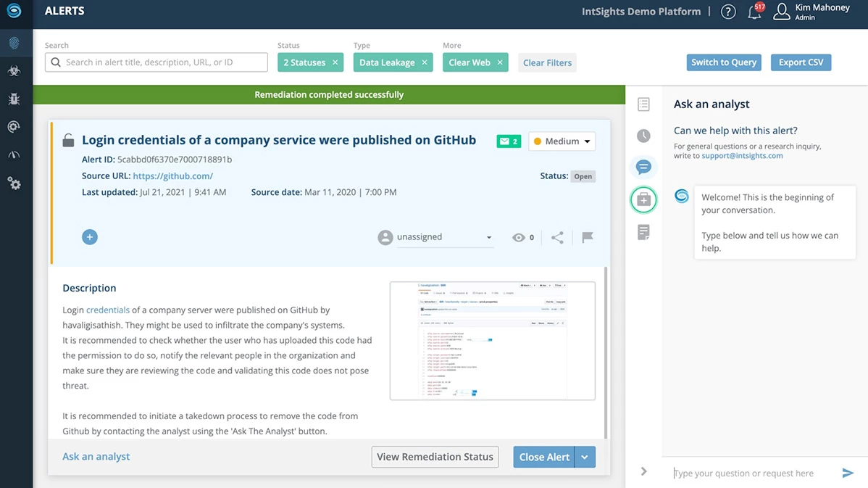Open notifications bell with 517 badge

click(x=755, y=11)
